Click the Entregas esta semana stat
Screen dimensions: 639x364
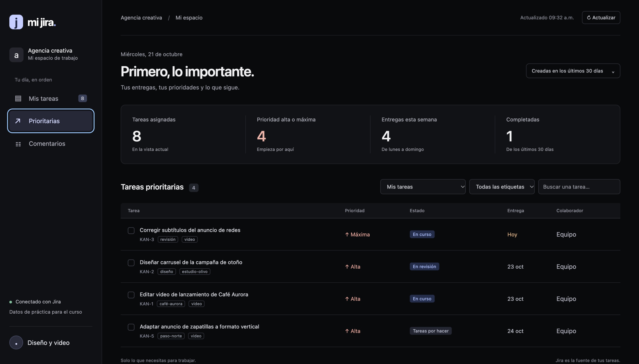tap(433, 134)
